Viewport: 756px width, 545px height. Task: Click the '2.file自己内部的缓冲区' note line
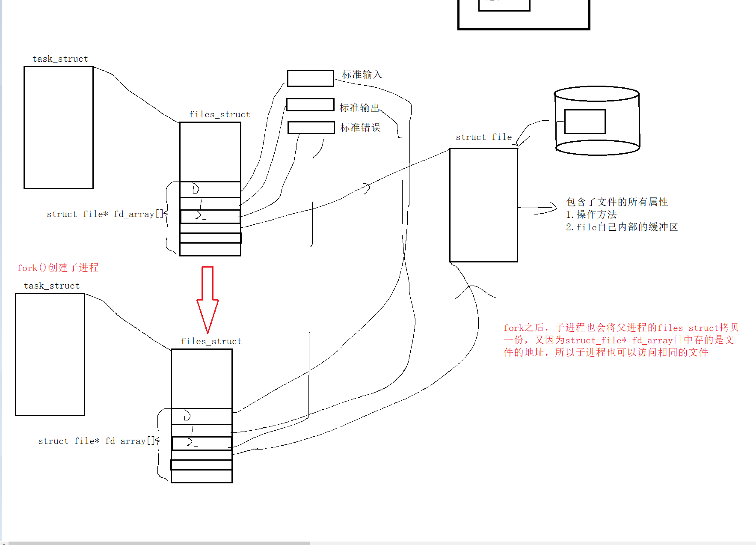pyautogui.click(x=622, y=227)
